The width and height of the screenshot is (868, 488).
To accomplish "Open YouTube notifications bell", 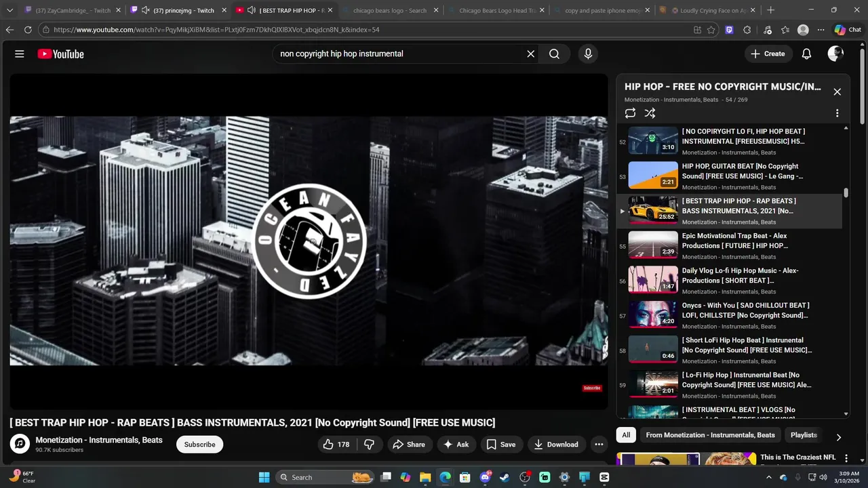I will pyautogui.click(x=806, y=54).
